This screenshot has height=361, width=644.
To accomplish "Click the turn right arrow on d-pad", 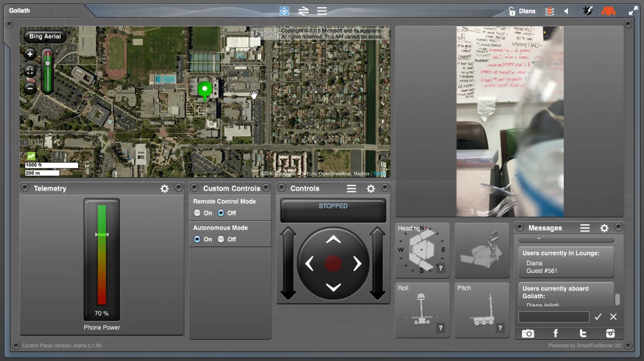I will coord(357,264).
